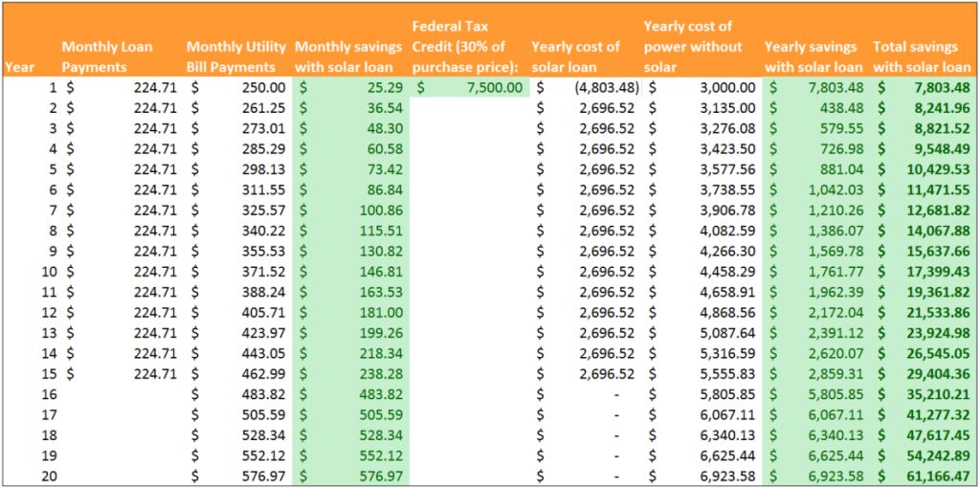Click the Year column header
Viewport: 980px width, 488px height.
(18, 67)
